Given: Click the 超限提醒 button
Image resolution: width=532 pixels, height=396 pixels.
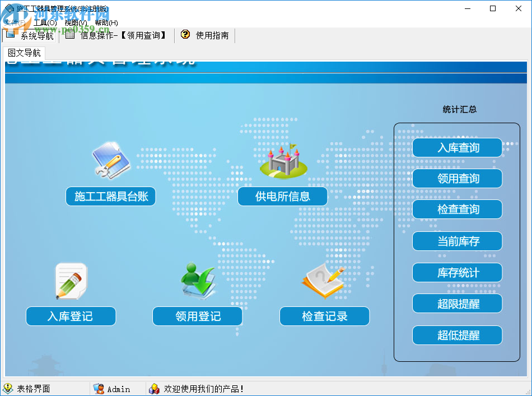Looking at the screenshot, I should (x=458, y=304).
